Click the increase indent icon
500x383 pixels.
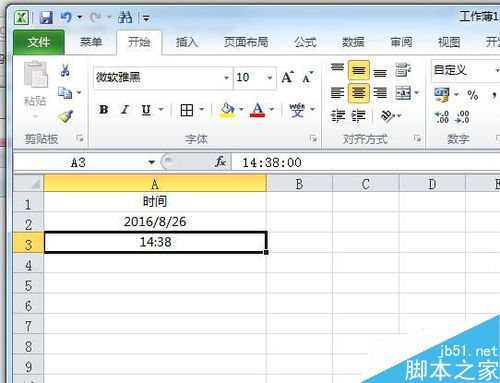(x=359, y=116)
